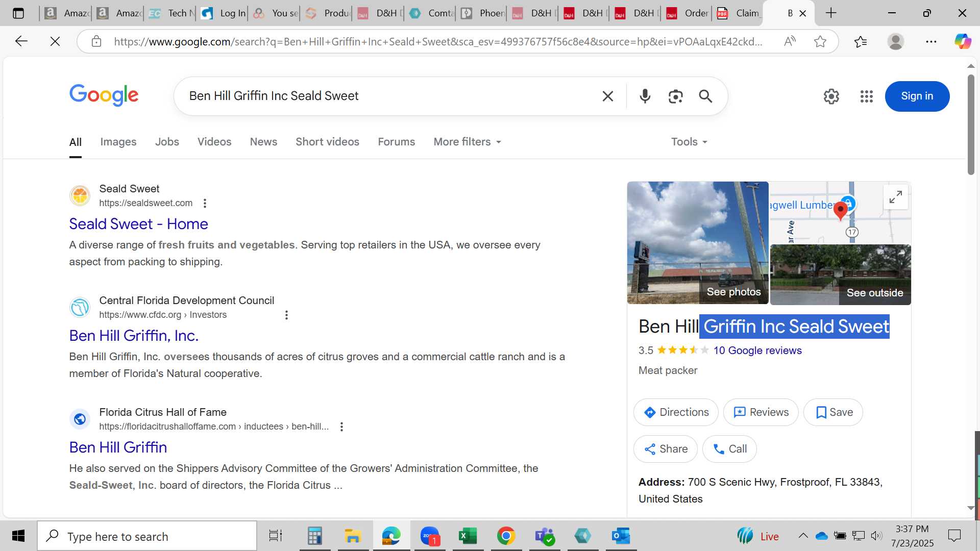The height and width of the screenshot is (551, 980).
Task: Switch to Jobs results tab
Action: point(167,142)
